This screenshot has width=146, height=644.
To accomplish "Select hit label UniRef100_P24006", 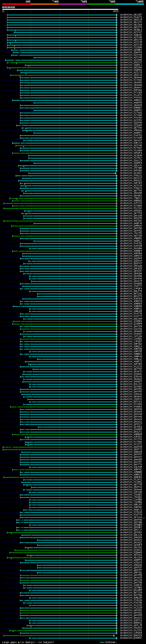I will click(x=131, y=600).
